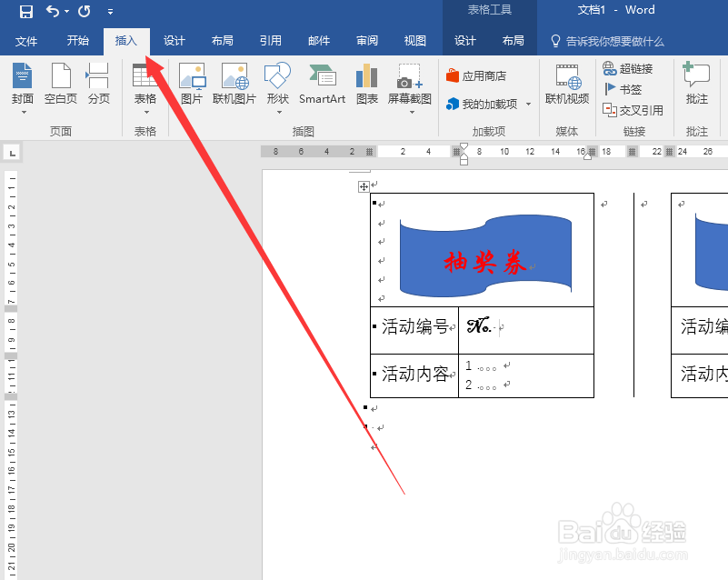Undo the last action
Screen dimensions: 728x580
[52, 11]
